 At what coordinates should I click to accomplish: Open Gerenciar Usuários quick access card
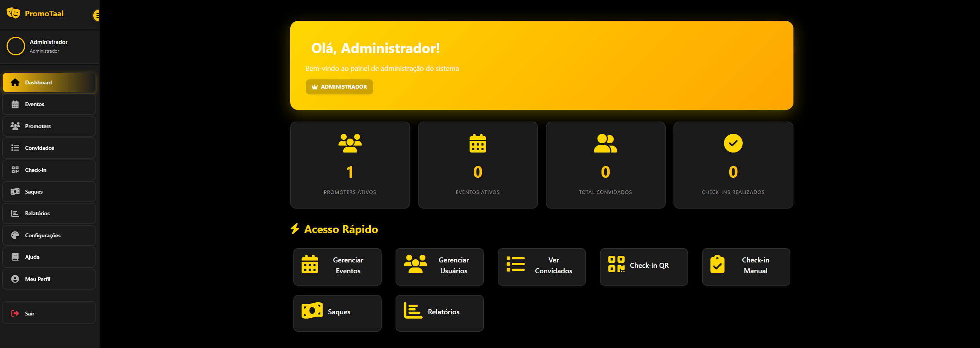pos(439,267)
